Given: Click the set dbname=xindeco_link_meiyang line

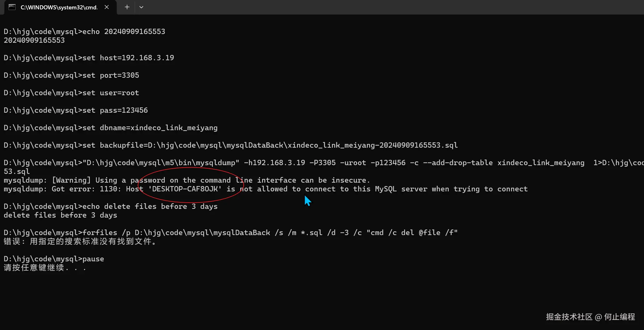Looking at the screenshot, I should (110, 128).
